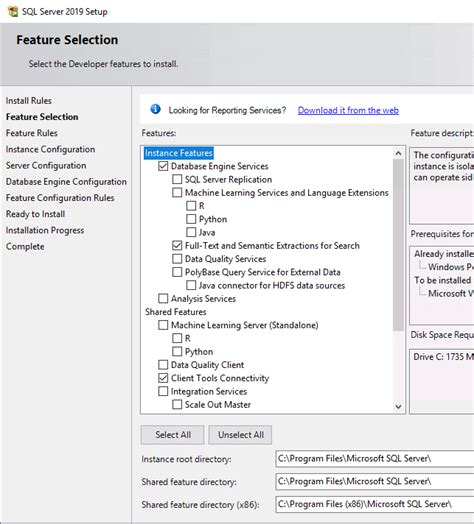Click the Features list scrollbar thumb
The width and height of the screenshot is (474, 524).
click(398, 245)
